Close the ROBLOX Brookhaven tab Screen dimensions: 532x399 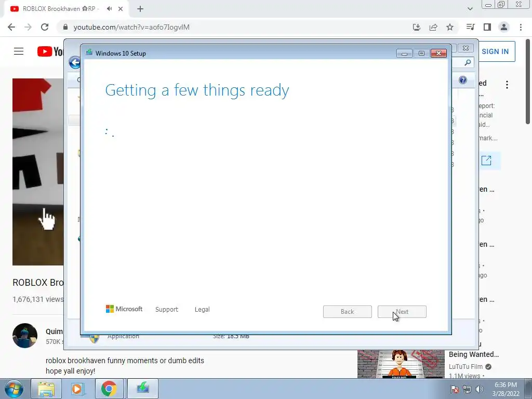tap(121, 9)
